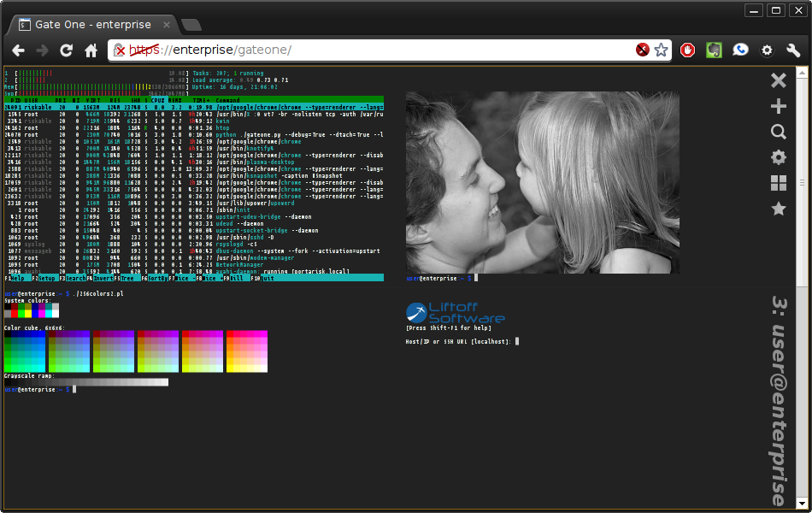This screenshot has width=812, height=513.
Task: Open Gate One settings with the sidebar gear icon
Action: 779,157
